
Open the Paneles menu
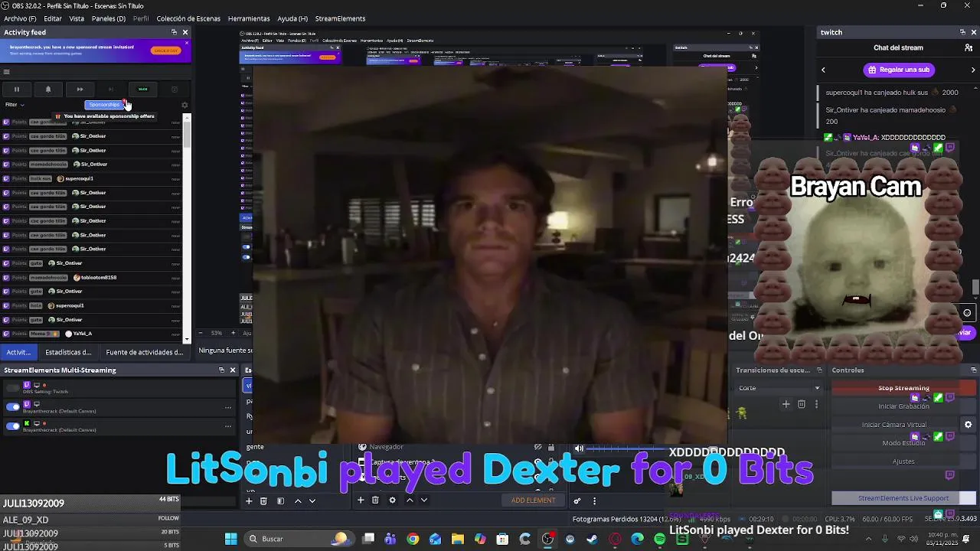click(x=109, y=18)
